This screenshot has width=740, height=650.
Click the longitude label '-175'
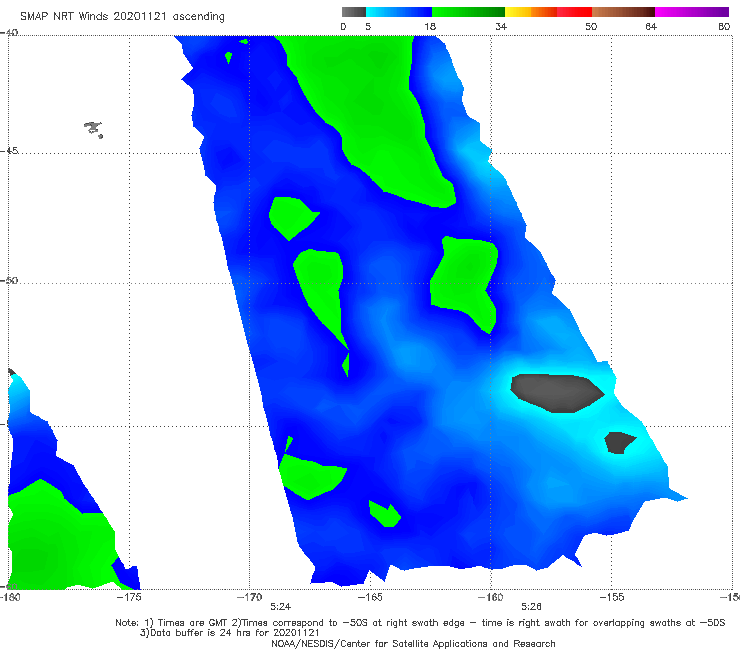[x=130, y=597]
